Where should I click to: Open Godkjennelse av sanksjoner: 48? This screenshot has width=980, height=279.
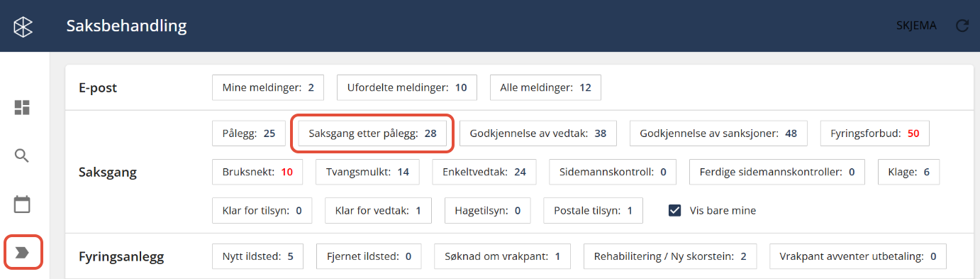718,133
